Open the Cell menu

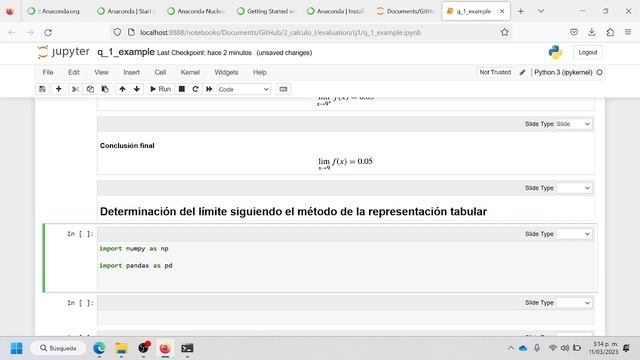(x=160, y=72)
